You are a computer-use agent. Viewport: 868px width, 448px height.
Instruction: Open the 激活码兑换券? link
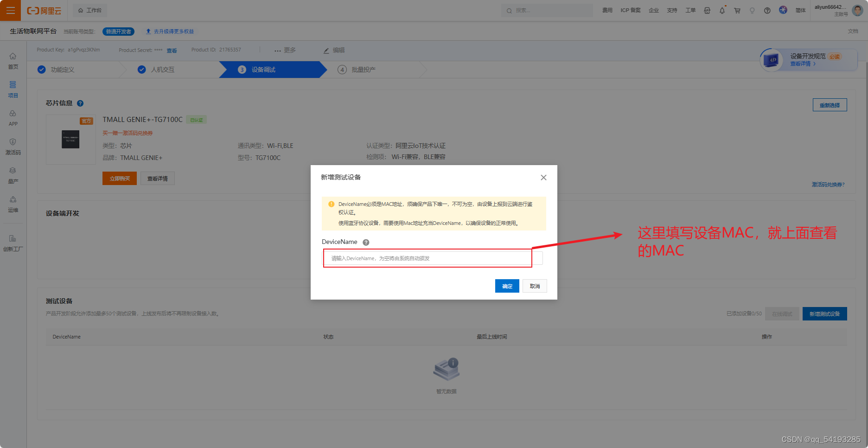(x=828, y=185)
